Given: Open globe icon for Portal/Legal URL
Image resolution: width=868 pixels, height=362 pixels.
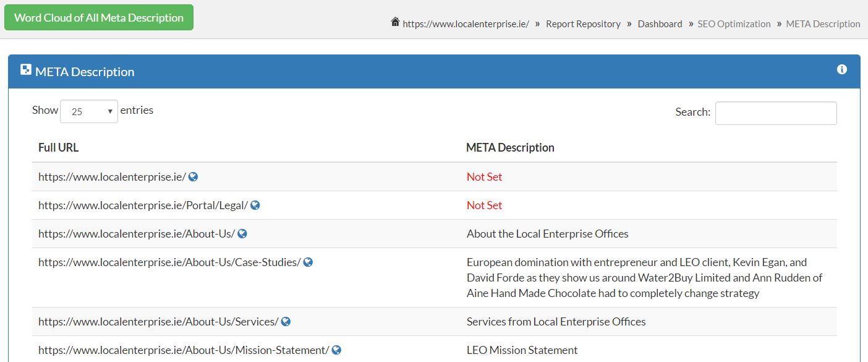Looking at the screenshot, I should [255, 205].
